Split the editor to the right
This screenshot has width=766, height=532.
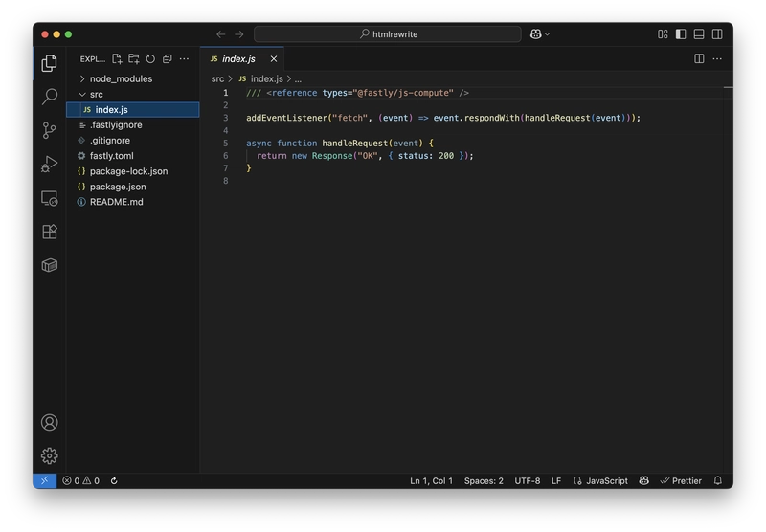(x=699, y=59)
